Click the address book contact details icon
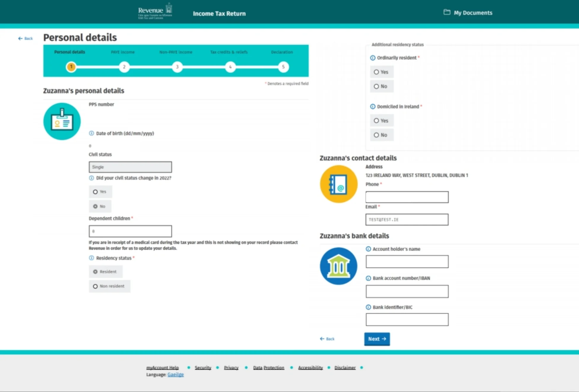579x392 pixels. (x=339, y=184)
